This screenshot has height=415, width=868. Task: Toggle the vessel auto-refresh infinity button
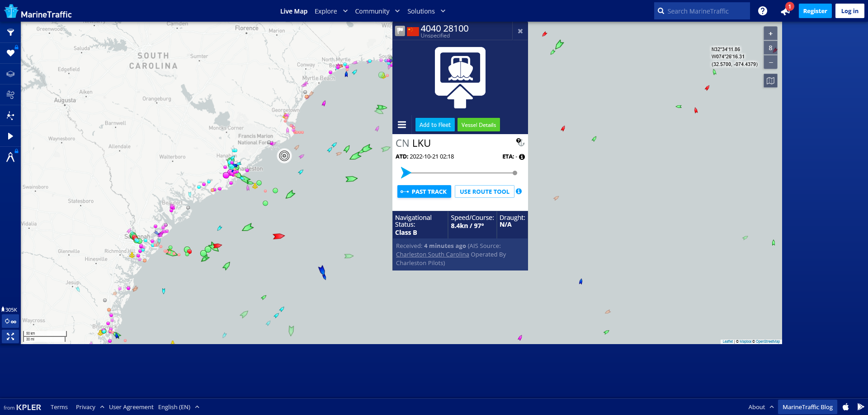coord(10,322)
